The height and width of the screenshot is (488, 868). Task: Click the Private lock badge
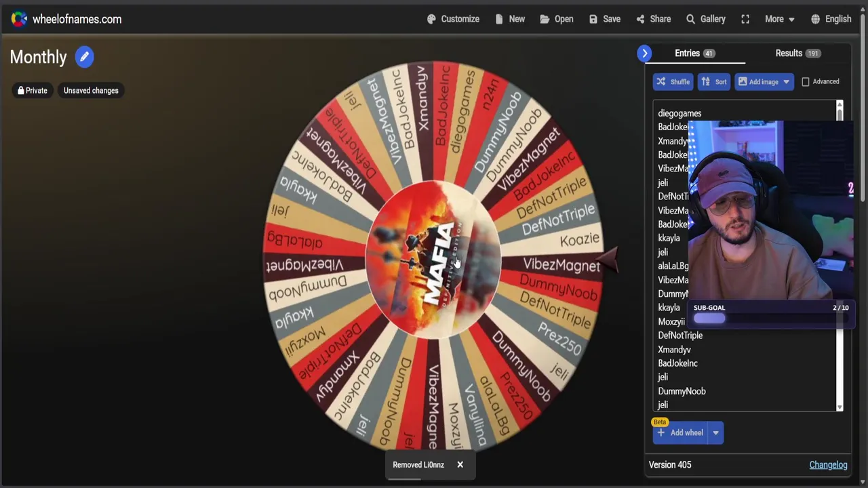(33, 90)
